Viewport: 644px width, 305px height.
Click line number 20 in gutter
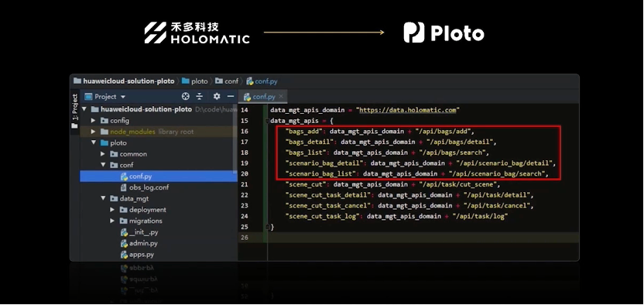[x=244, y=173]
